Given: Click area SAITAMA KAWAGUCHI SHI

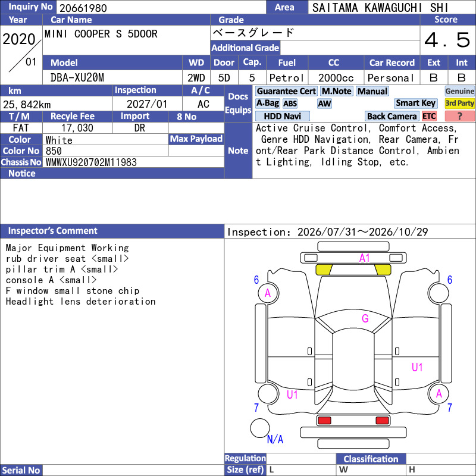Looking at the screenshot, I should [380, 8].
